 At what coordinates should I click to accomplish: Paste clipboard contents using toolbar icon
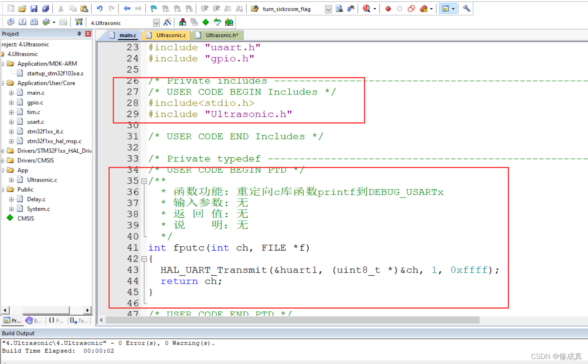pyautogui.click(x=84, y=9)
